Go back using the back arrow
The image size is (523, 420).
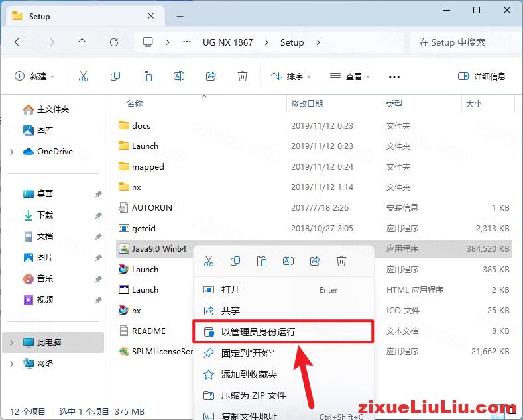pos(19,42)
